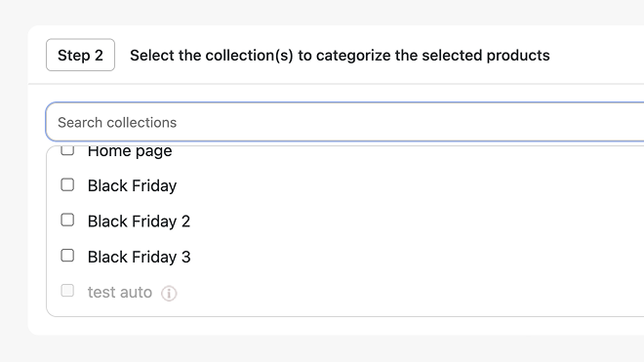Click the disabled test auto label

120,293
